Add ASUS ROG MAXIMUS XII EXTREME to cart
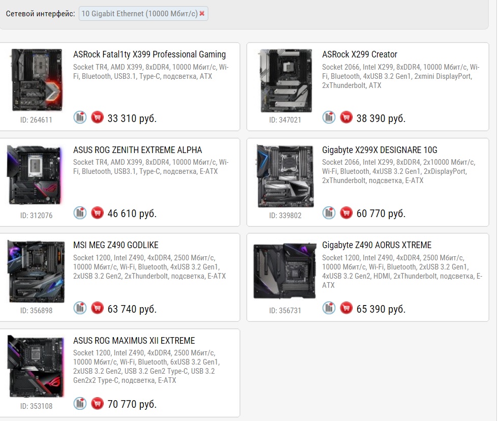The width and height of the screenshot is (504, 421). point(97,403)
